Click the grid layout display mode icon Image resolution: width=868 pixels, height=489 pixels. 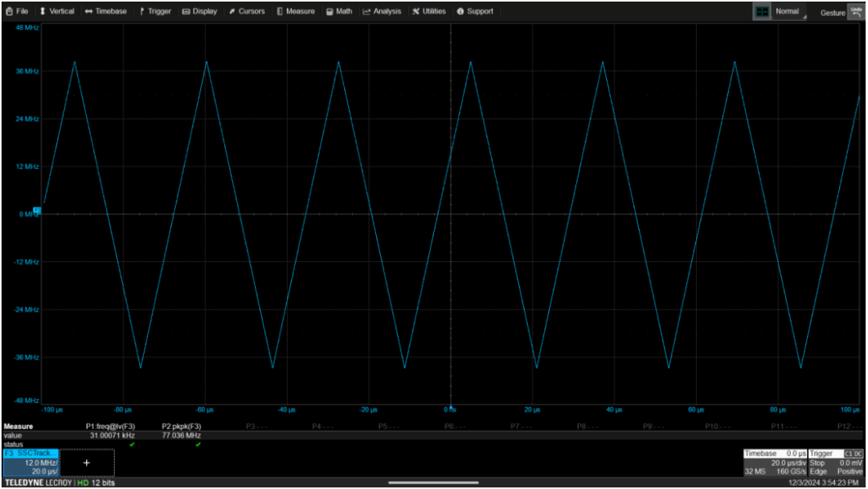[762, 11]
